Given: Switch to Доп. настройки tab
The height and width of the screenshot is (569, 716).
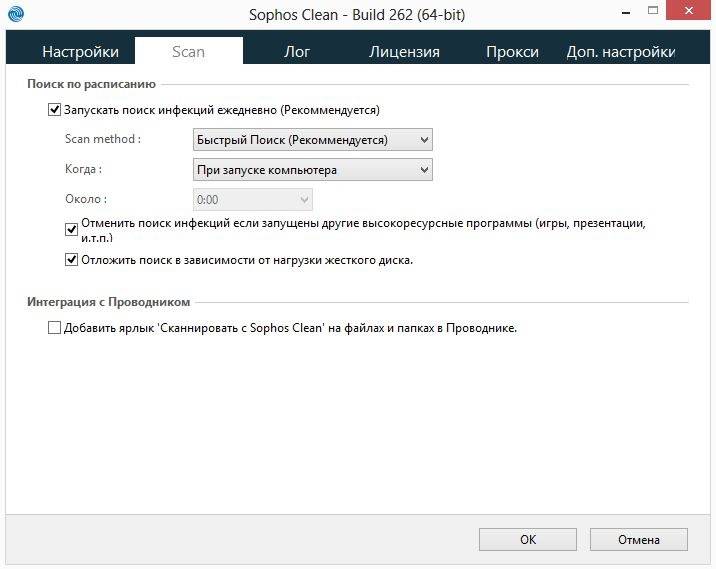Looking at the screenshot, I should (621, 52).
